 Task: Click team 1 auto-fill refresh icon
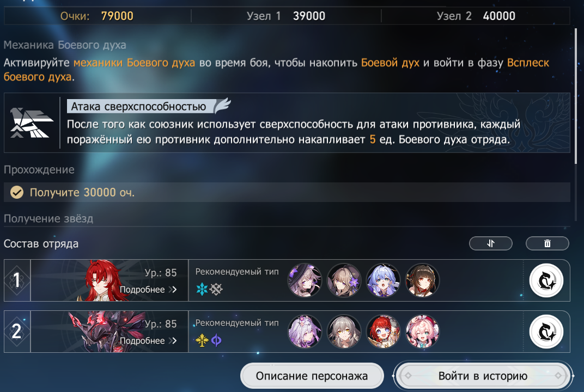point(546,280)
